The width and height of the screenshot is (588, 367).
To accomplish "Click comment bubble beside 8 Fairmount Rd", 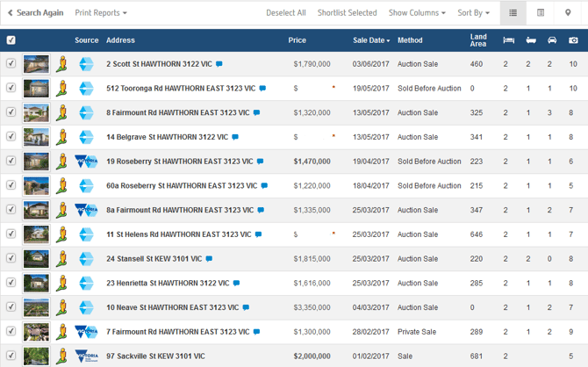I will click(x=255, y=112).
